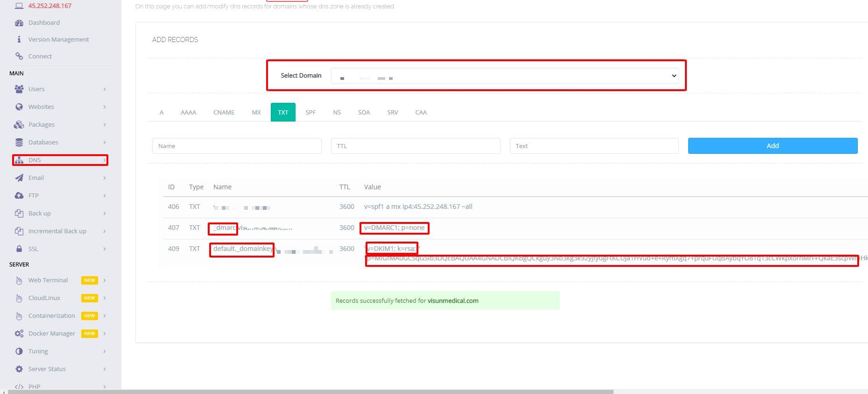Click the Version Management info icon
This screenshot has width=868, height=394.
pos(19,39)
